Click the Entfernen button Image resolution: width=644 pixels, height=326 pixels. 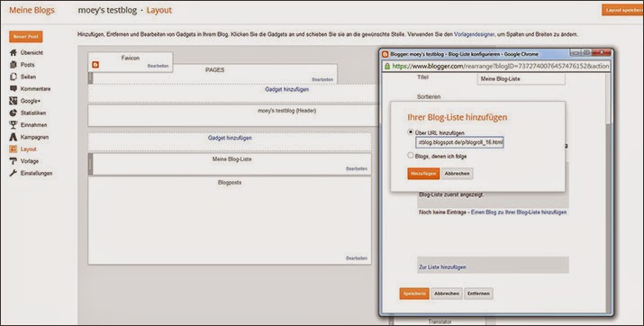click(478, 294)
